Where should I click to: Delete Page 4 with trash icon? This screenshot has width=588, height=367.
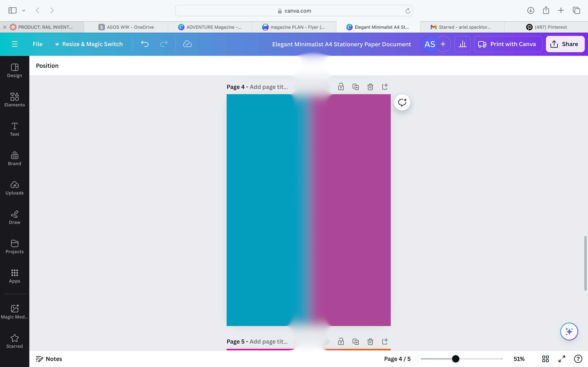370,87
